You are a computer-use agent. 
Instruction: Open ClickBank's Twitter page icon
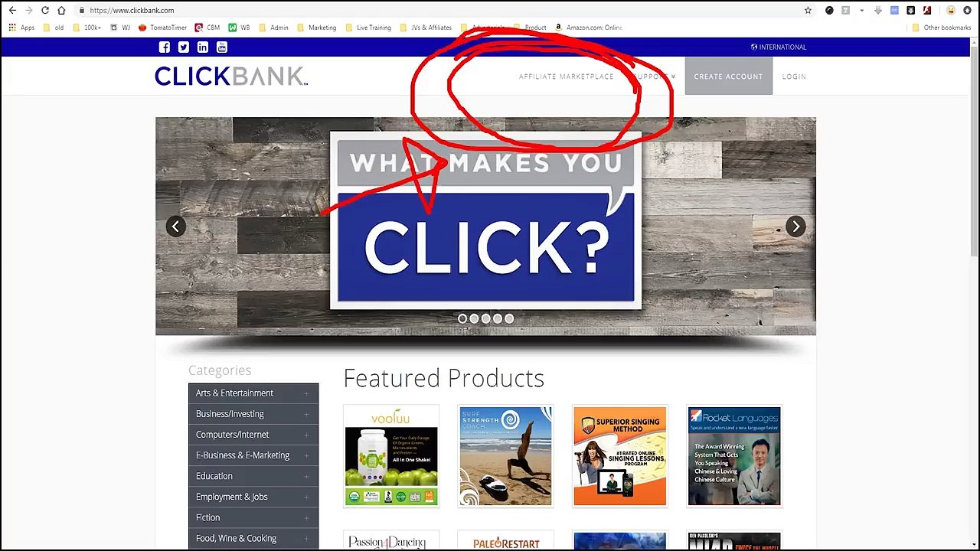tap(183, 47)
